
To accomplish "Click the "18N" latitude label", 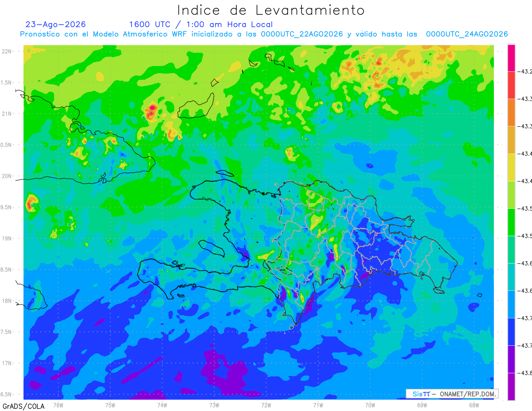I will (7, 301).
